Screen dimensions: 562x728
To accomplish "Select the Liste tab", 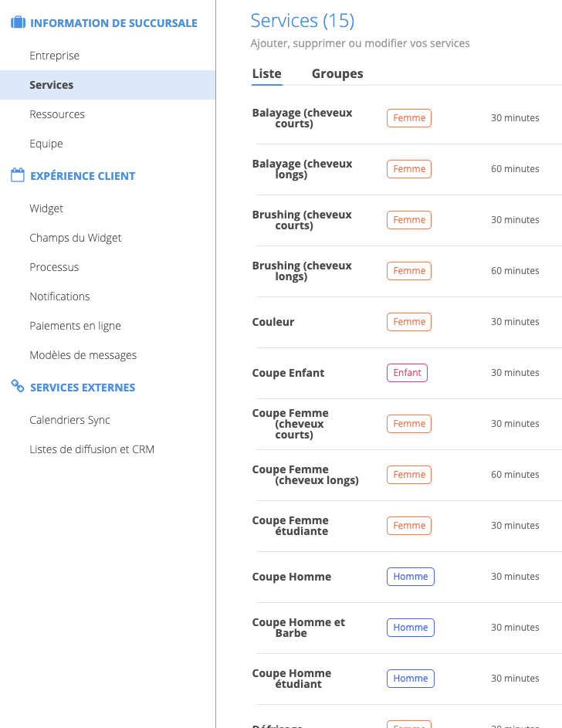I will 266,74.
